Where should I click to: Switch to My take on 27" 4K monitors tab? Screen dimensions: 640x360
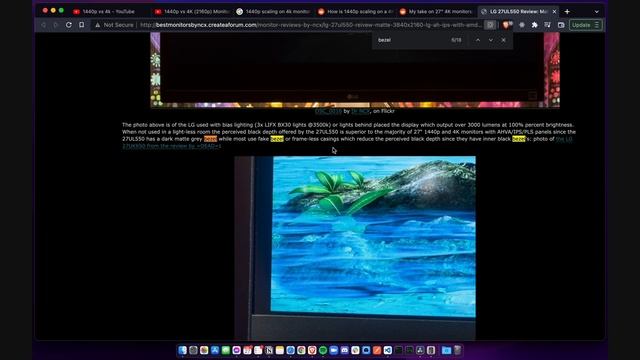[x=437, y=11]
